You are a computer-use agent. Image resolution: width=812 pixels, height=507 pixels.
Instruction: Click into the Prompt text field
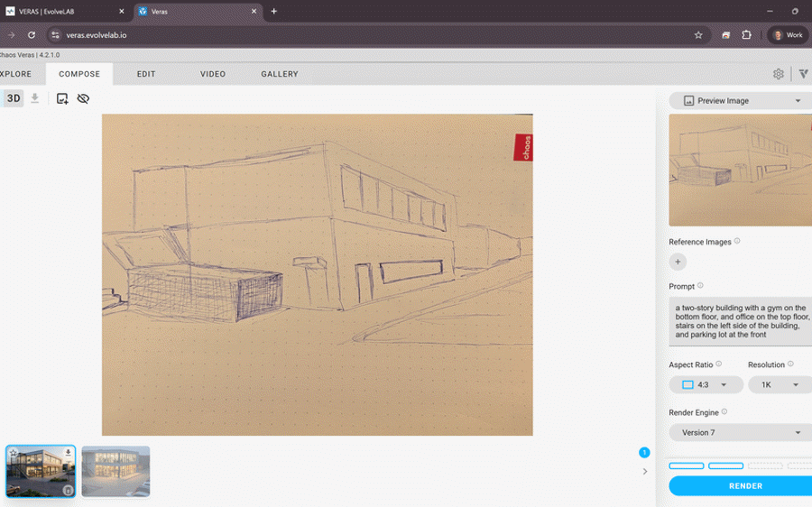pyautogui.click(x=741, y=321)
